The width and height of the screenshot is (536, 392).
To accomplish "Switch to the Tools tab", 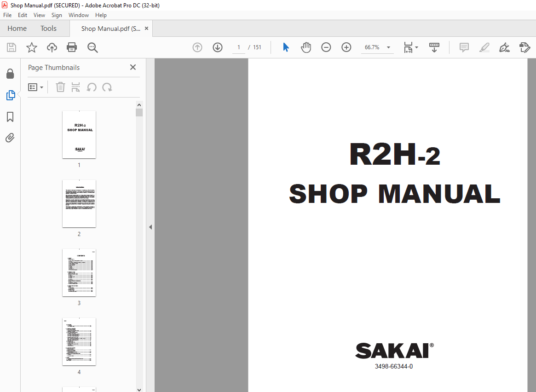I will [x=49, y=29].
